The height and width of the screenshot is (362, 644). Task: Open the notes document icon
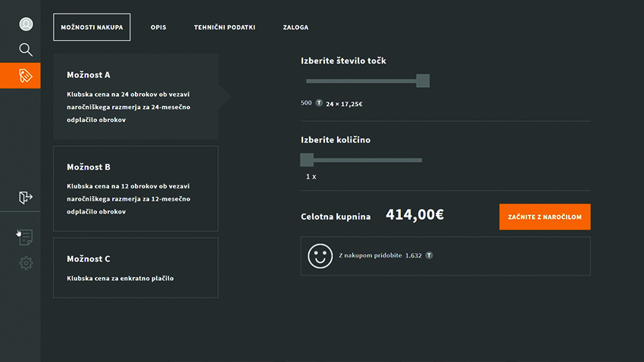coord(26,238)
